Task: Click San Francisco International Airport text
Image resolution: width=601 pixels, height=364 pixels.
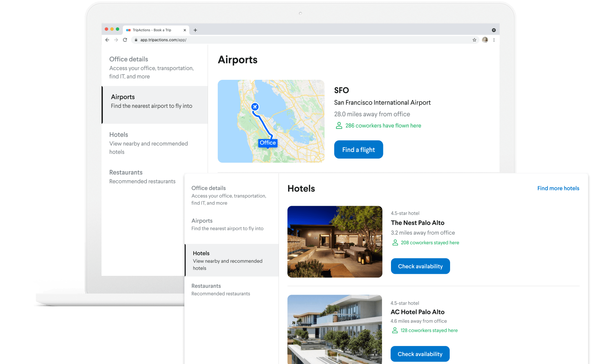Action: [382, 103]
